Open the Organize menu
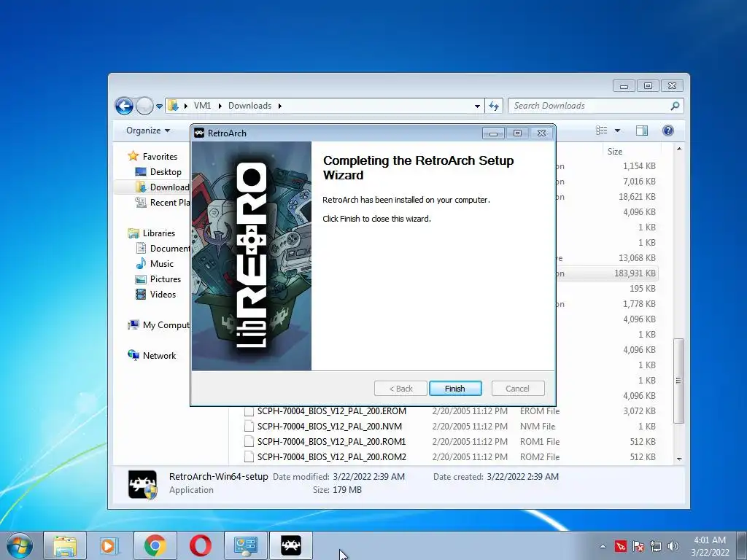Viewport: 747px width, 560px height. [147, 131]
